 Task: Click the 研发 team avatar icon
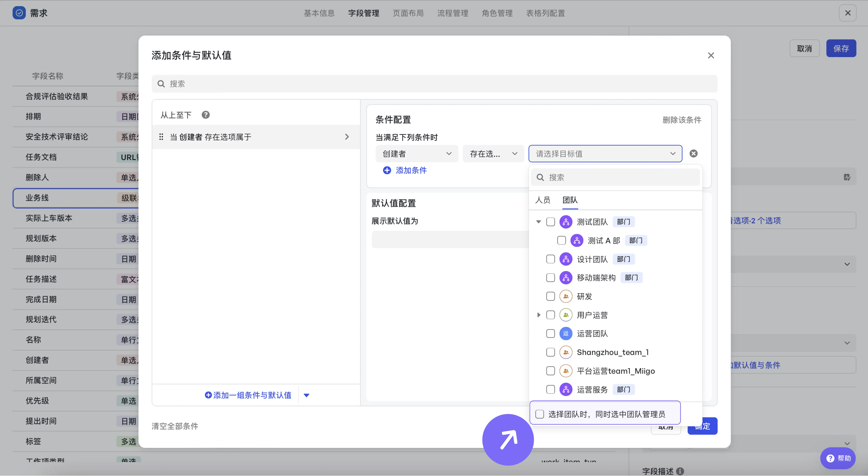(566, 296)
